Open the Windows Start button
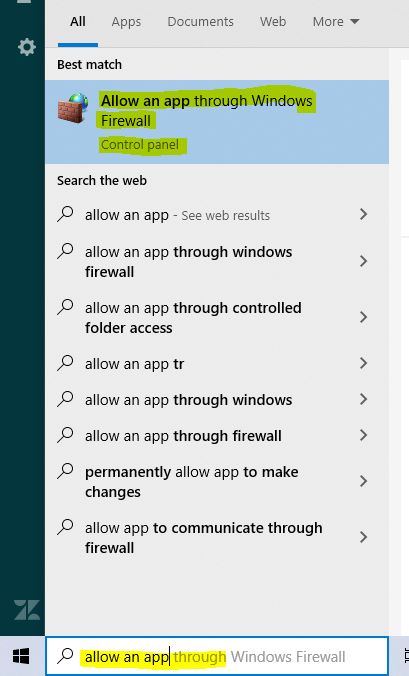Image resolution: width=409 pixels, height=676 pixels. 21,656
